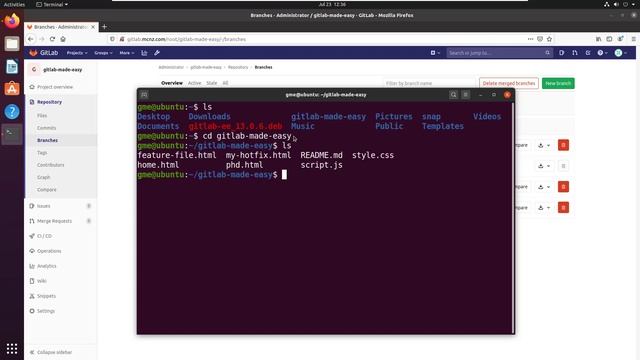This screenshot has width=640, height=360.
Task: Open Graph in the Repository sidebar
Action: click(43, 177)
